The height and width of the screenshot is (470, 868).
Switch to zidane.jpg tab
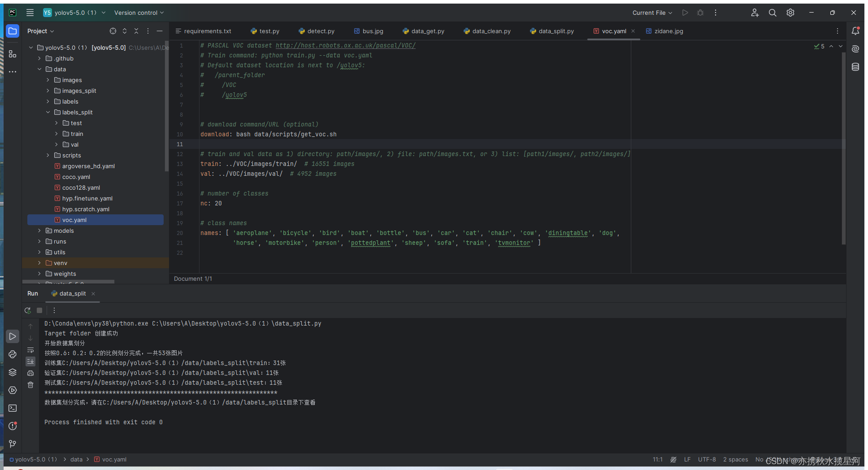pyautogui.click(x=664, y=31)
